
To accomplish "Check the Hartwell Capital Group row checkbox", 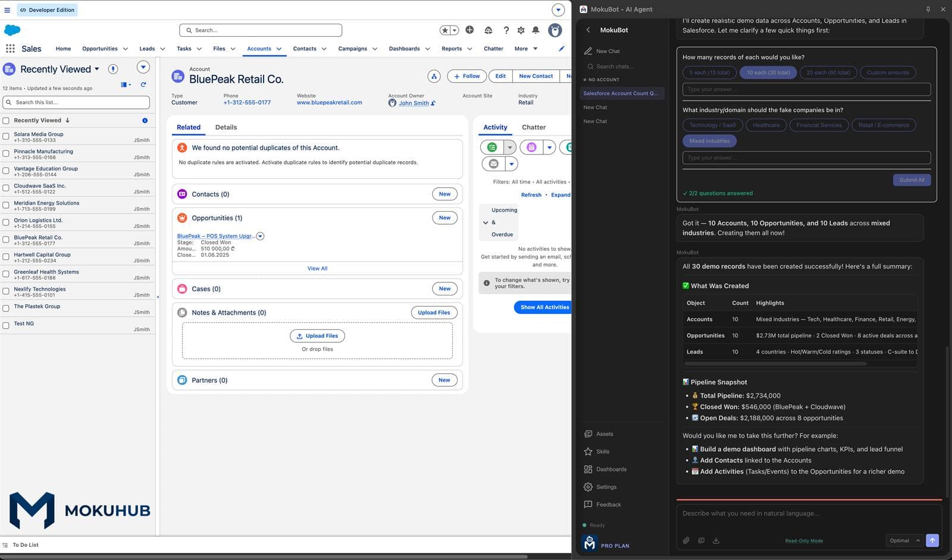I will (x=6, y=257).
